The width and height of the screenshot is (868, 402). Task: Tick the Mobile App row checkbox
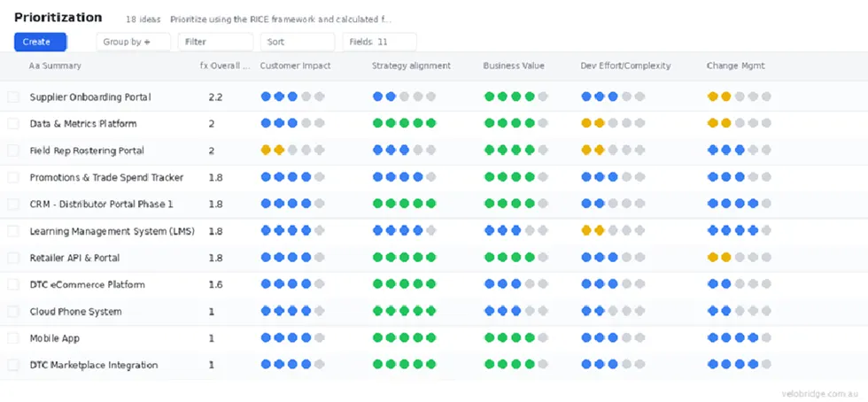coord(13,337)
